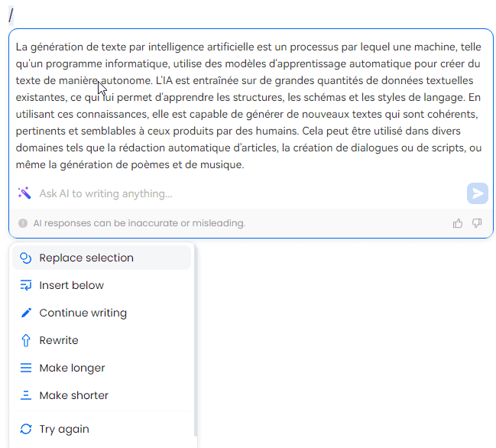This screenshot has width=496, height=448.
Task: Click the generated French paragraph text
Action: [x=248, y=106]
